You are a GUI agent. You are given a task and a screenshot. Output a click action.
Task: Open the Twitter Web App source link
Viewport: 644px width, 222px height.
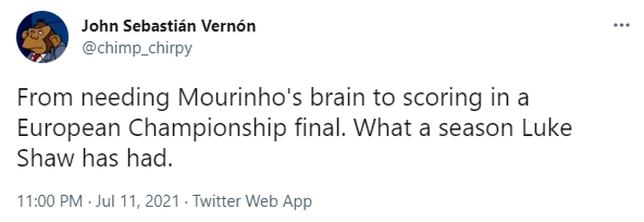click(x=252, y=201)
